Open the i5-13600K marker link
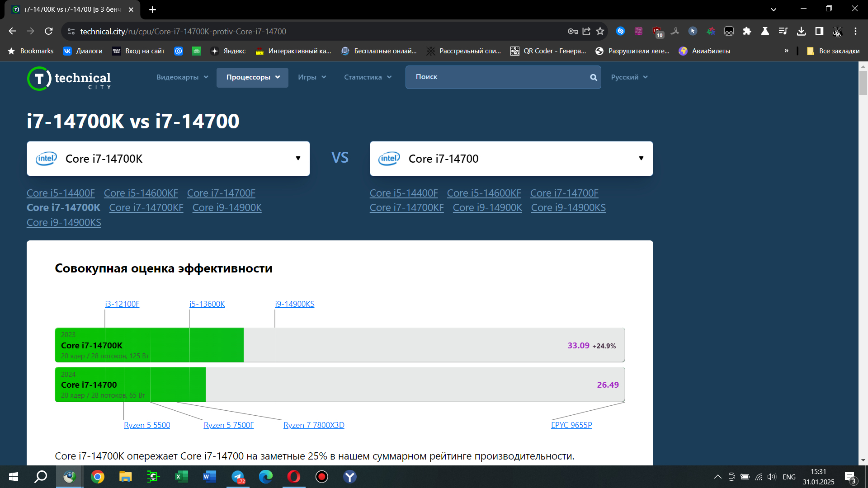This screenshot has width=868, height=488. [x=207, y=304]
